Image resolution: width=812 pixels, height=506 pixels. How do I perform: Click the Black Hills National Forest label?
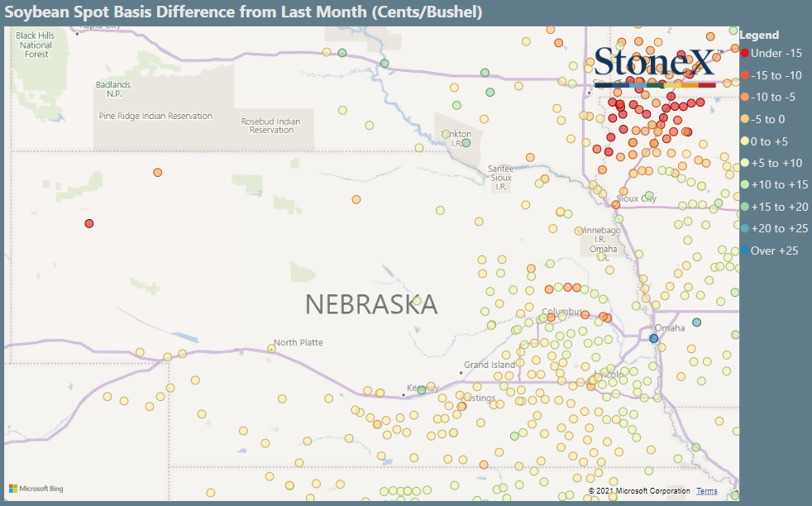(36, 45)
